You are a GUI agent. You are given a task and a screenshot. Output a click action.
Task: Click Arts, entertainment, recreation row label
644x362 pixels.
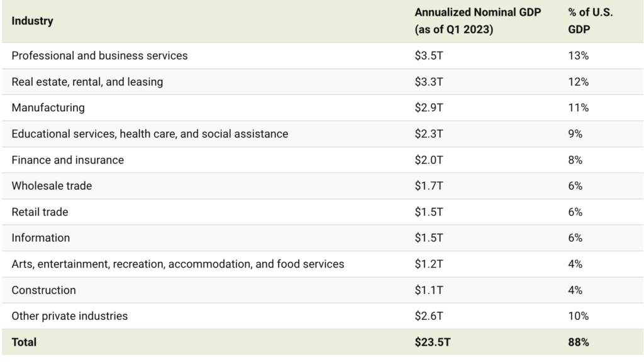click(x=178, y=264)
